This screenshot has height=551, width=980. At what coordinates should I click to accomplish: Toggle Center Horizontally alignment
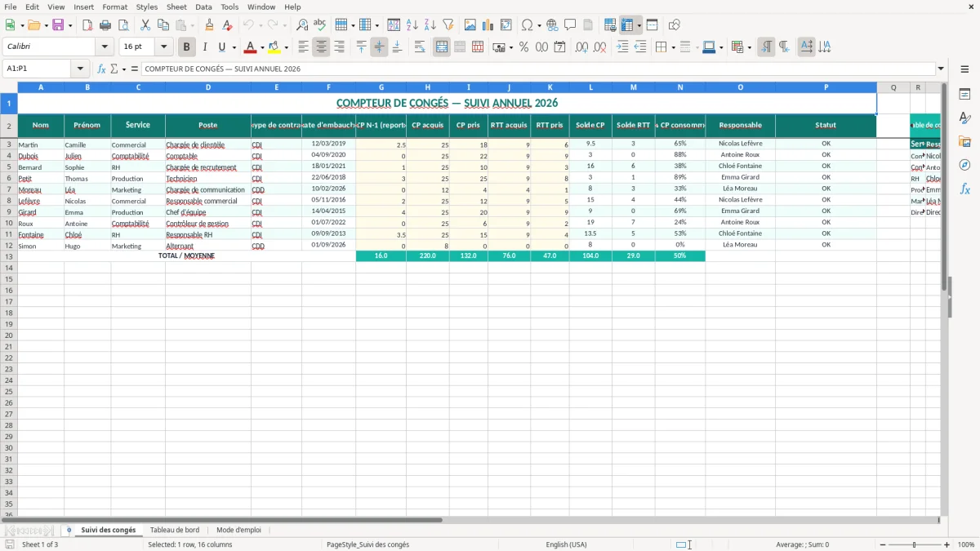point(321,47)
